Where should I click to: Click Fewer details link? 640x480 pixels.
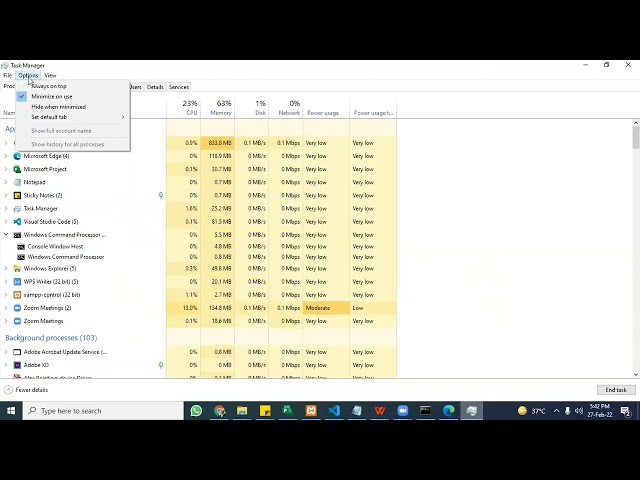tap(26, 390)
